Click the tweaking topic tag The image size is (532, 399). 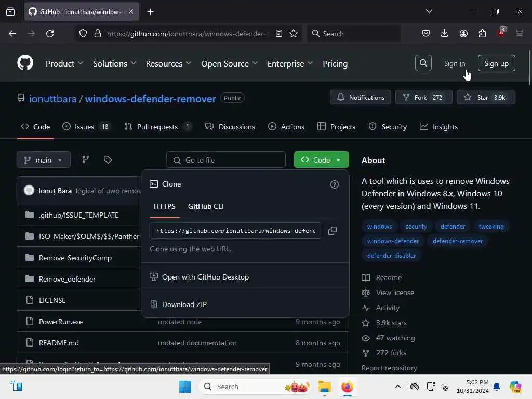point(491,227)
